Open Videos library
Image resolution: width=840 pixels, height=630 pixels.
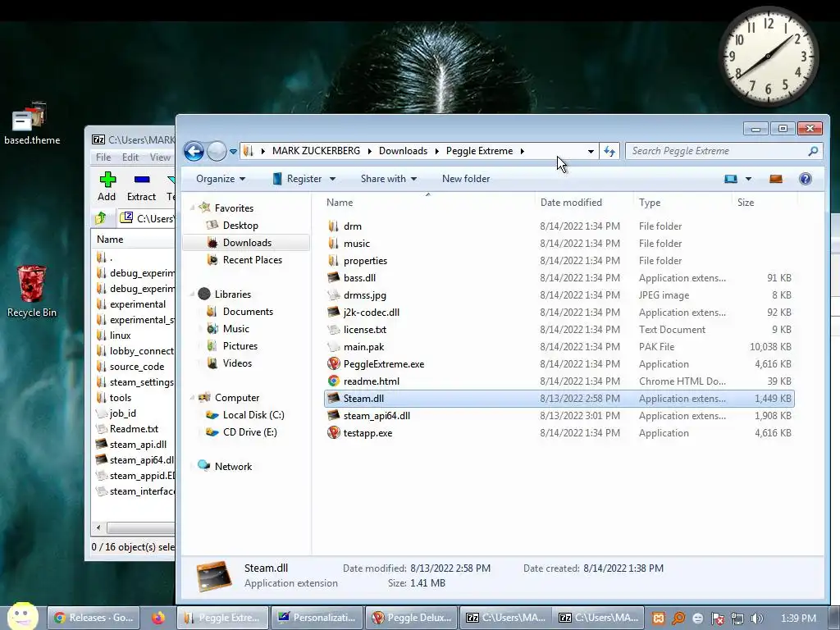tap(237, 363)
